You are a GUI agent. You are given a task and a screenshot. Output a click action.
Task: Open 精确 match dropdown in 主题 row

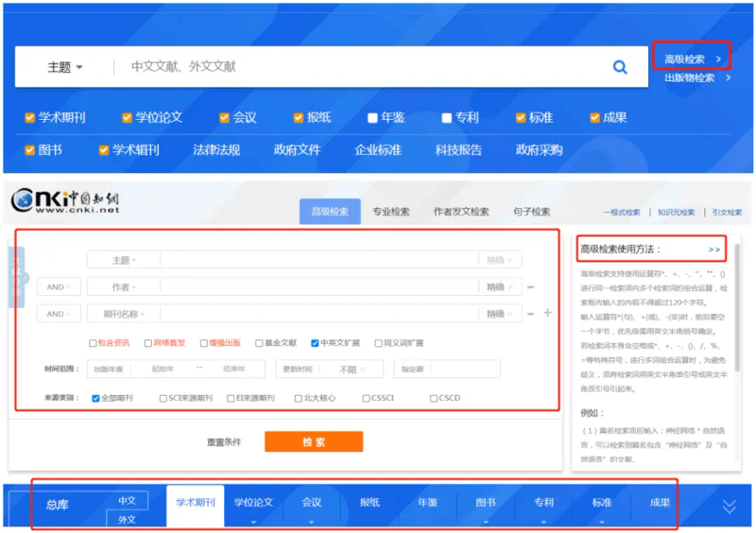[x=500, y=261]
